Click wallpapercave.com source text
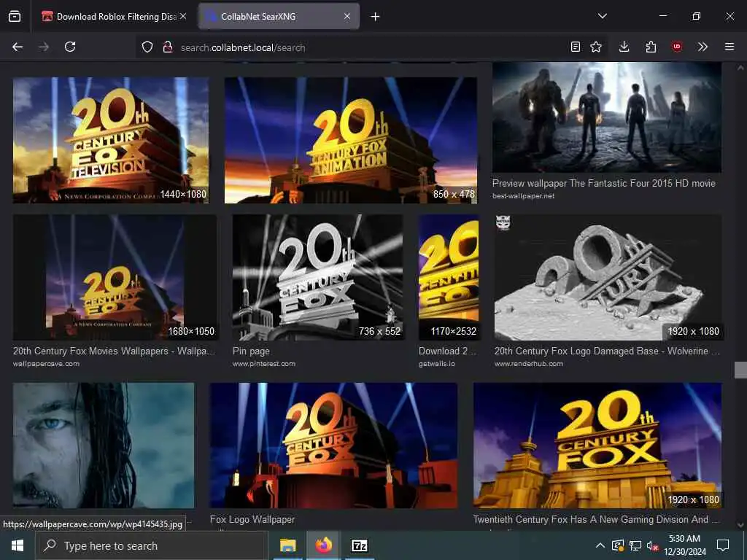 pos(46,364)
